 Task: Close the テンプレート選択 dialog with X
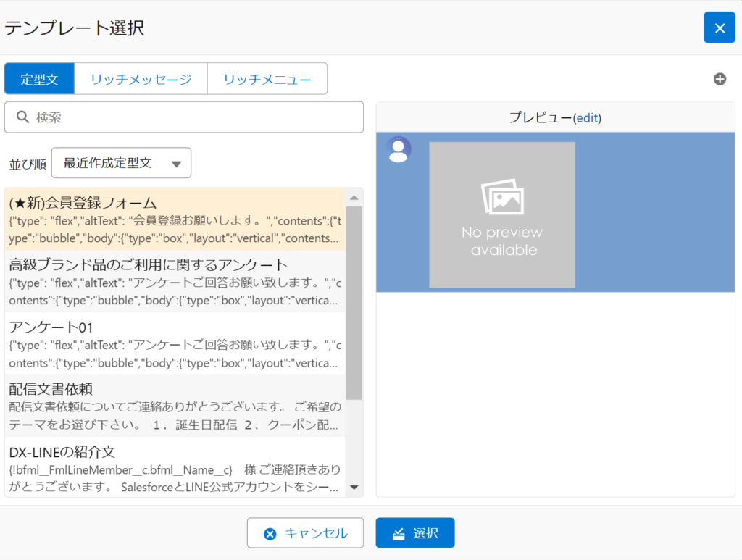pos(719,28)
